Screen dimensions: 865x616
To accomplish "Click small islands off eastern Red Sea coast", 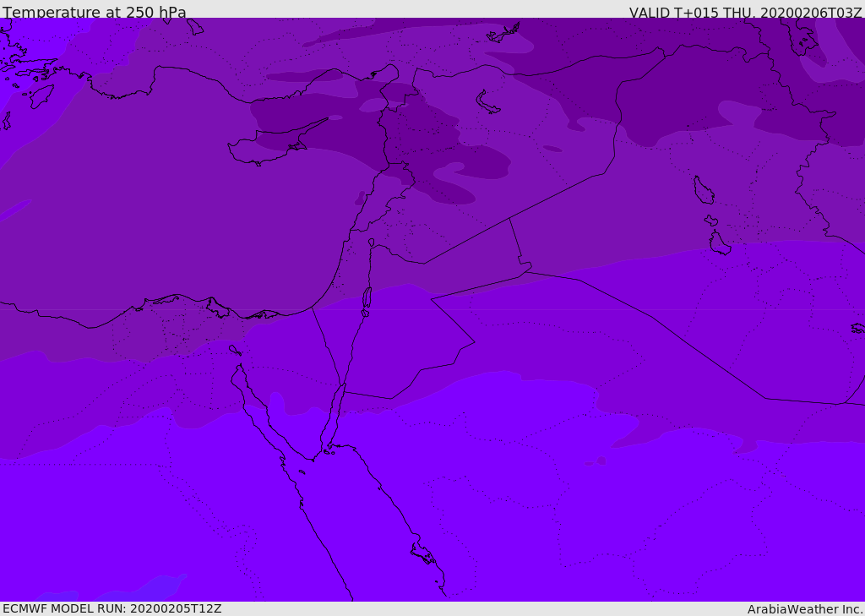I will click(x=422, y=554).
